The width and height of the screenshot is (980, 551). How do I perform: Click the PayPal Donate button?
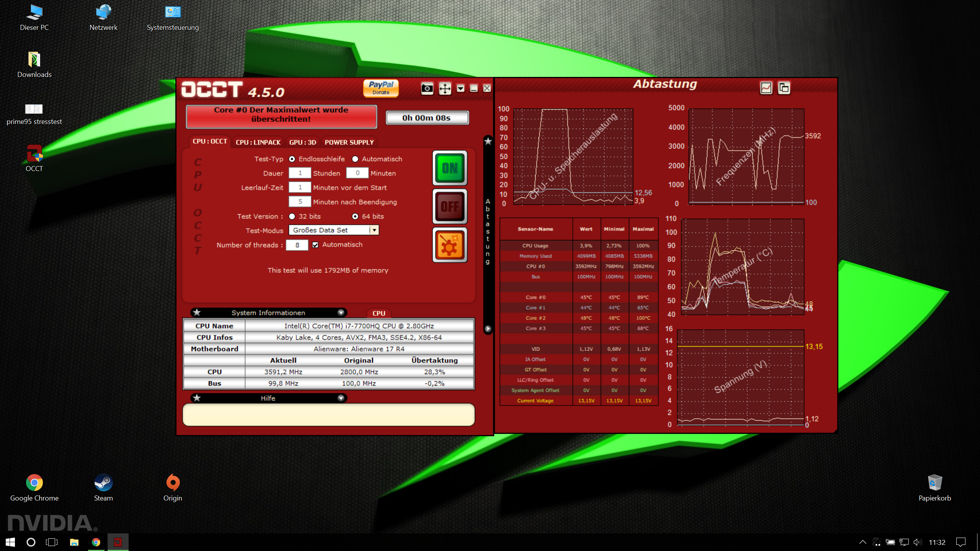coord(381,88)
